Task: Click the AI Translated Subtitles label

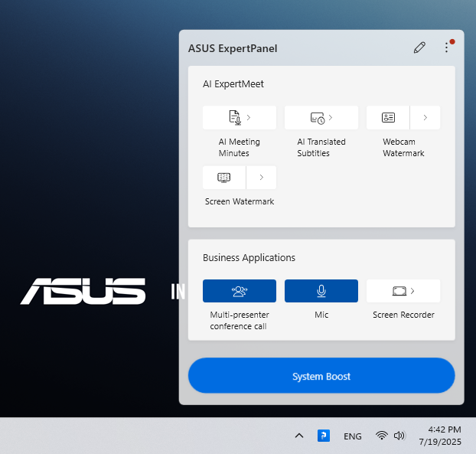Action: pos(321,147)
